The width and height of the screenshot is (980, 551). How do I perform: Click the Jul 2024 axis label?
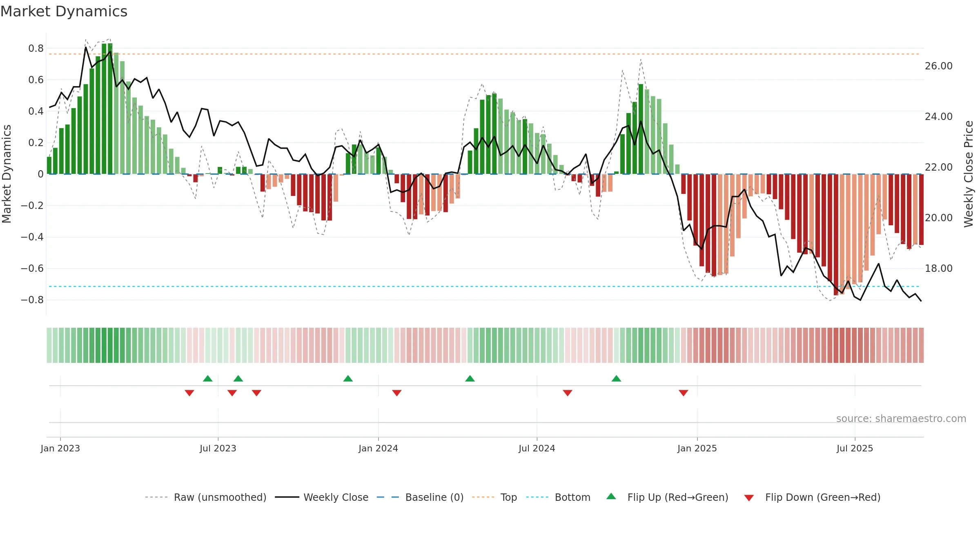click(x=537, y=448)
